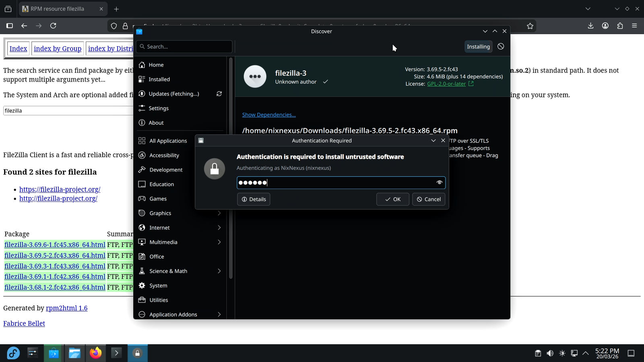This screenshot has width=644, height=362.
Task: Focus the Discover search field
Action: tap(184, 47)
